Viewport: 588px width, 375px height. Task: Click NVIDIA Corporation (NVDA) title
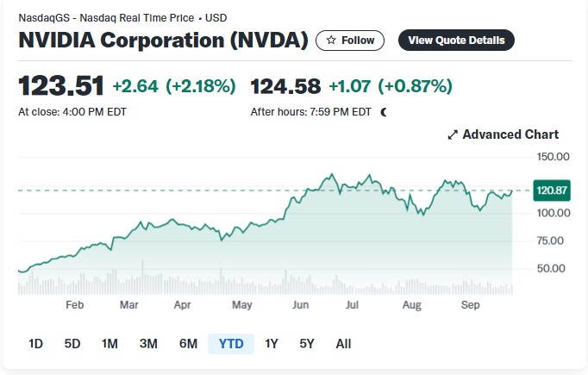[163, 41]
